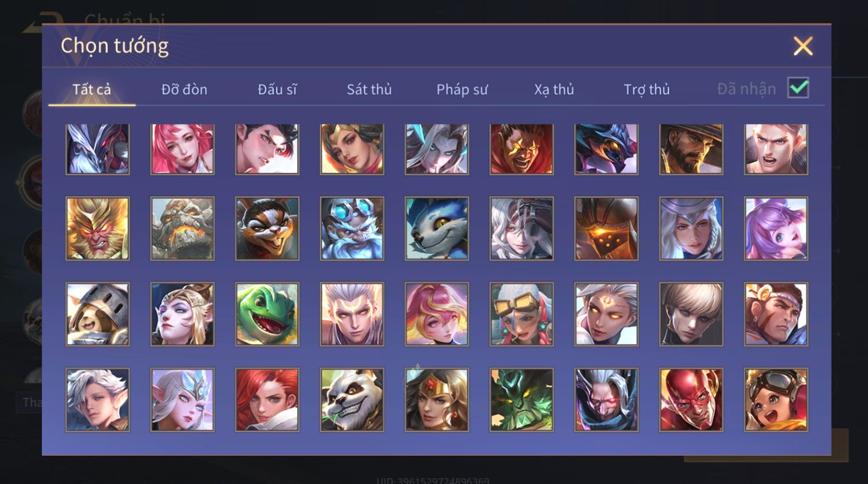Choose the golden monkey king hero

(98, 229)
